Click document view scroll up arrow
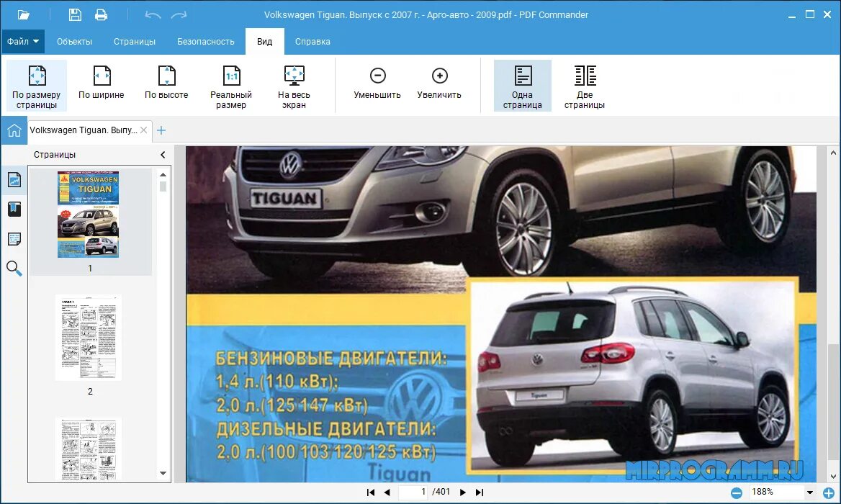 tap(833, 153)
